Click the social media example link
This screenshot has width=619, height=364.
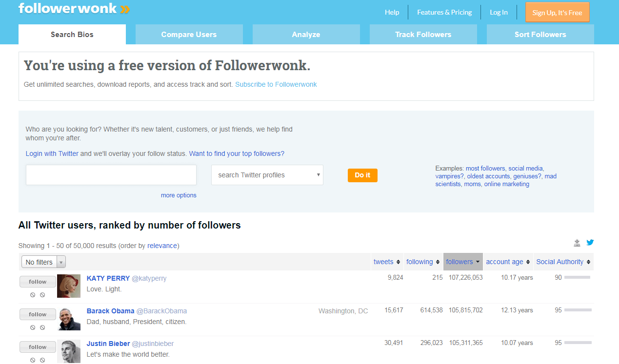pos(526,169)
